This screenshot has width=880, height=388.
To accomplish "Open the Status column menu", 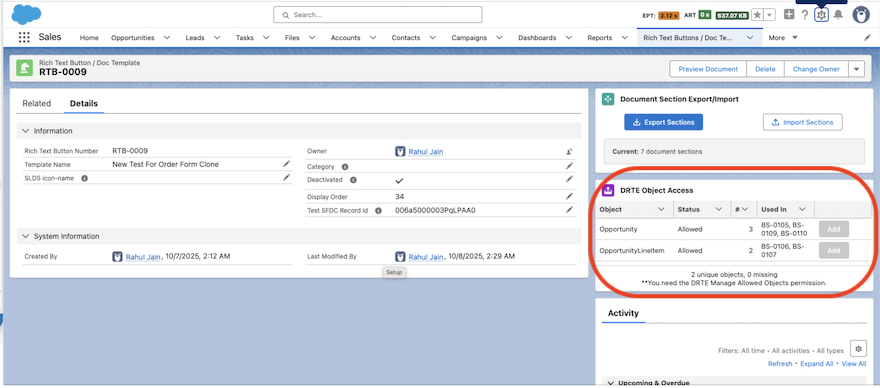I will coord(718,209).
